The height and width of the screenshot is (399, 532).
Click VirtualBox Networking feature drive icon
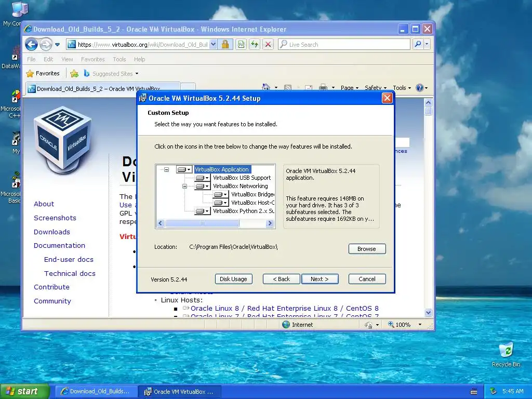tap(203, 186)
